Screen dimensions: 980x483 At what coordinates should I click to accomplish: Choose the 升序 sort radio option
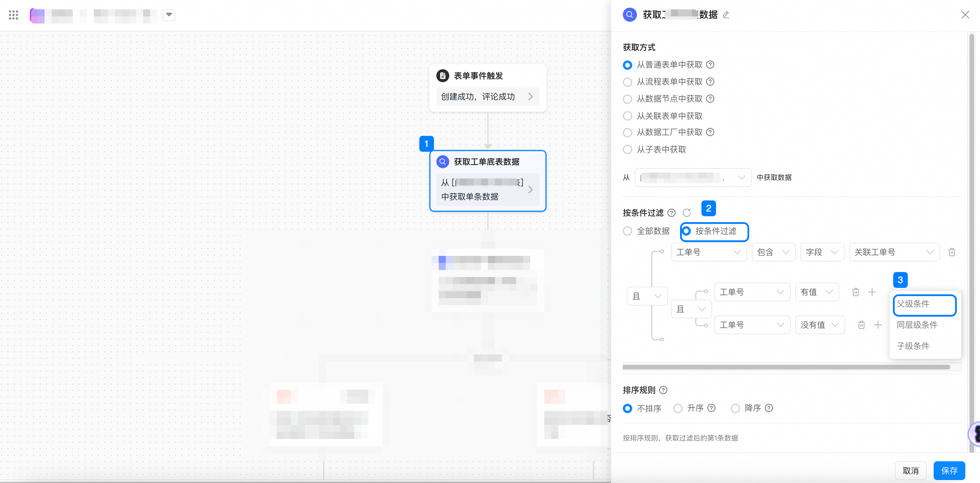click(x=678, y=408)
